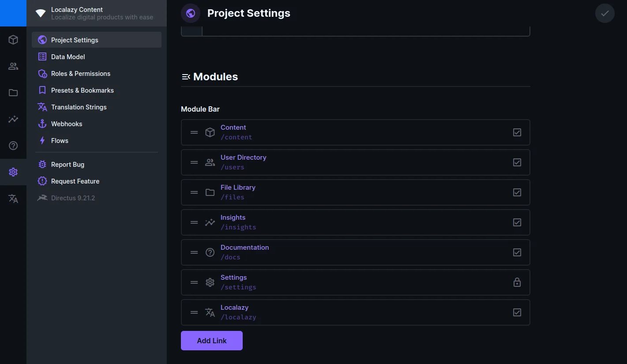
Task: Grab the drag handle of Documentation row
Action: [x=194, y=252]
